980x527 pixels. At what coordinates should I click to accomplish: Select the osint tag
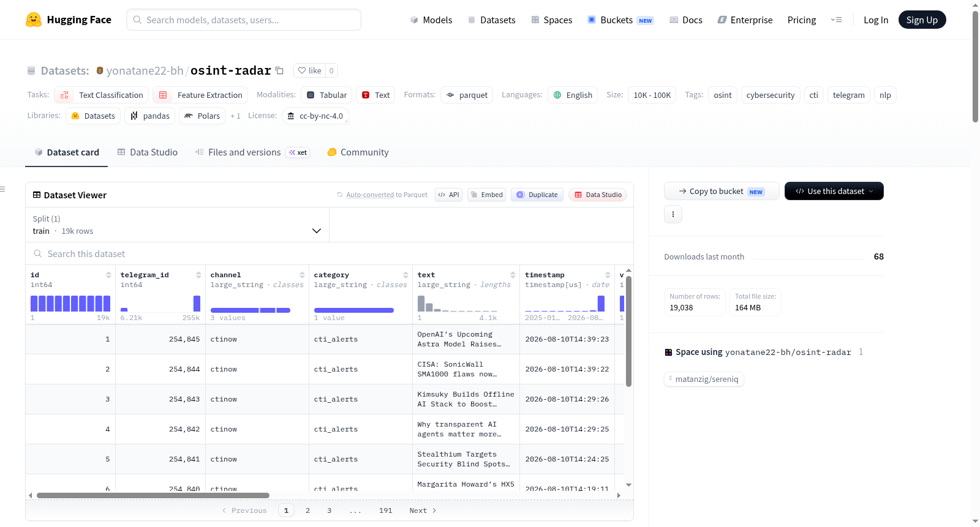pos(723,95)
